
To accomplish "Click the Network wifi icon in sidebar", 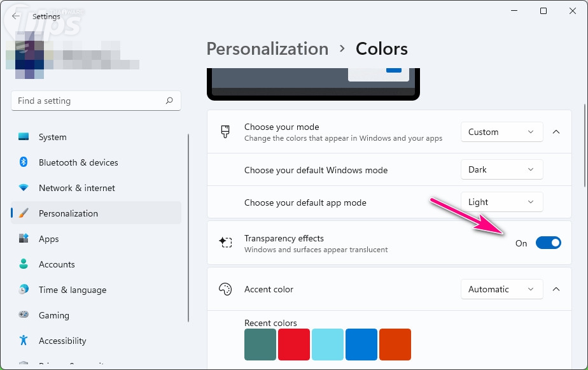I will pos(24,188).
